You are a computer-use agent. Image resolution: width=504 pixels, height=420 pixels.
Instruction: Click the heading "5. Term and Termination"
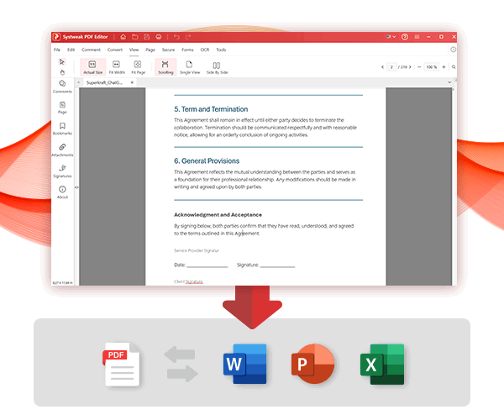coord(211,109)
